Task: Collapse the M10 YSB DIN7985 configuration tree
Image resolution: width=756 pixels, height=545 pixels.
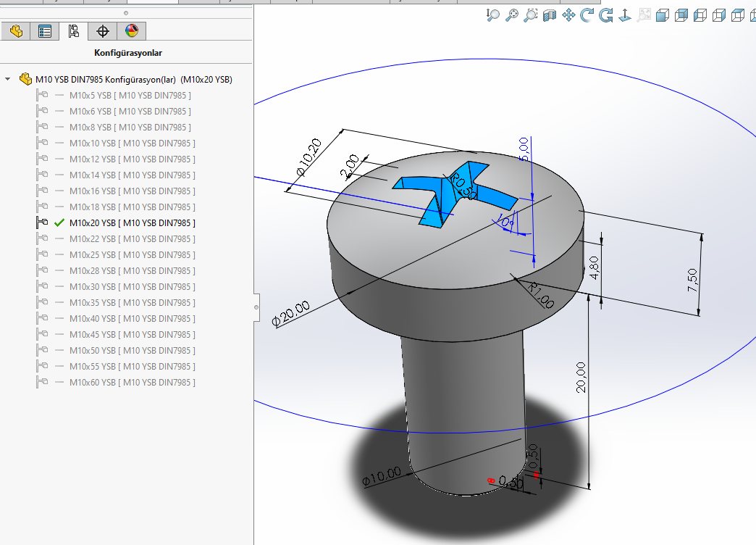Action: (8, 79)
